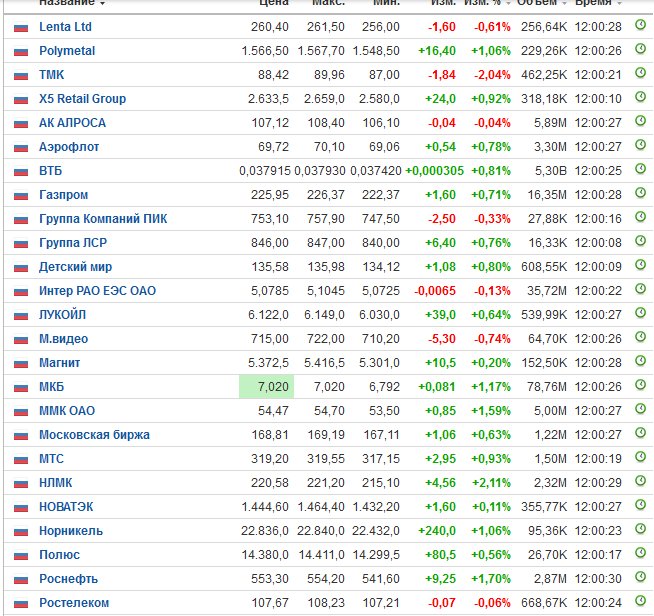Click the clock icon in the ВТБ row

point(640,168)
